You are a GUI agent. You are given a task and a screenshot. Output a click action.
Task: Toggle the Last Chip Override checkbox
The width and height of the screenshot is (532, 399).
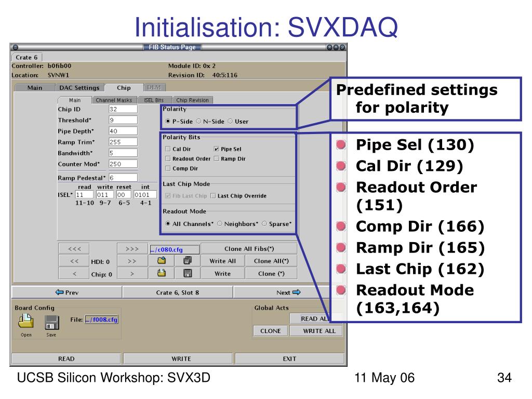213,196
